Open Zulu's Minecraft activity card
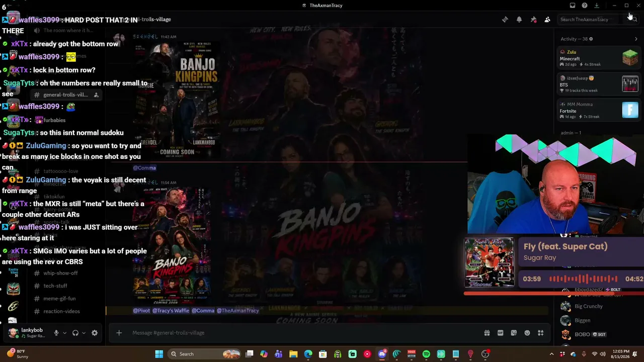The width and height of the screenshot is (644, 362). tap(599, 58)
